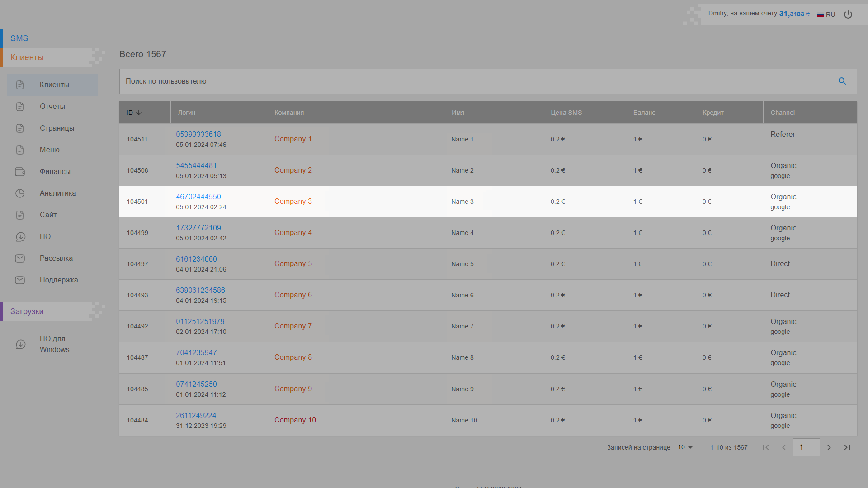Click ПО для Windows download icon

click(21, 344)
